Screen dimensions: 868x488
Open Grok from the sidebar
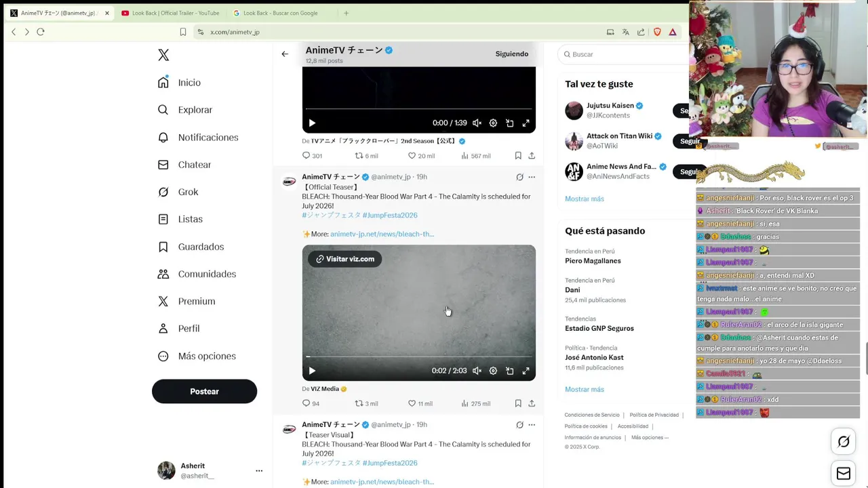[178, 192]
